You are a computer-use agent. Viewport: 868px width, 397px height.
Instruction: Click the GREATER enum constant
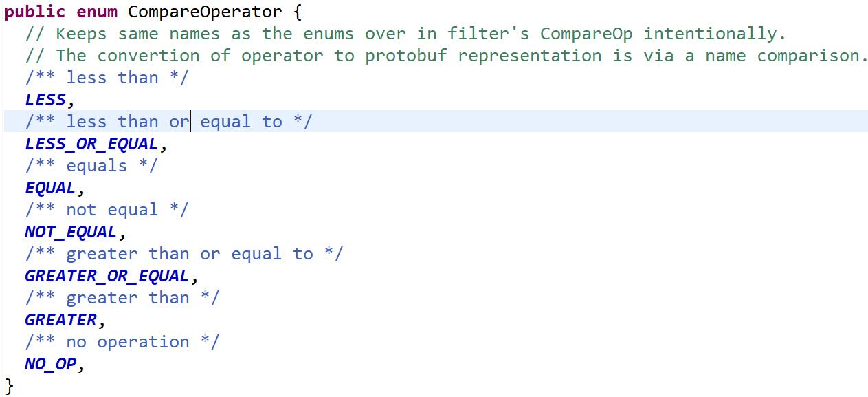pos(61,320)
